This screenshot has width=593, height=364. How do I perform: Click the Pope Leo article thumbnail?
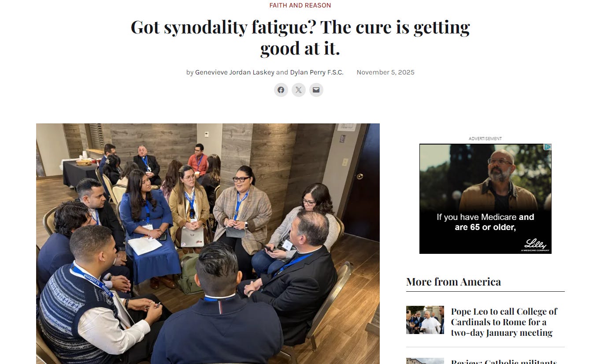pyautogui.click(x=425, y=320)
